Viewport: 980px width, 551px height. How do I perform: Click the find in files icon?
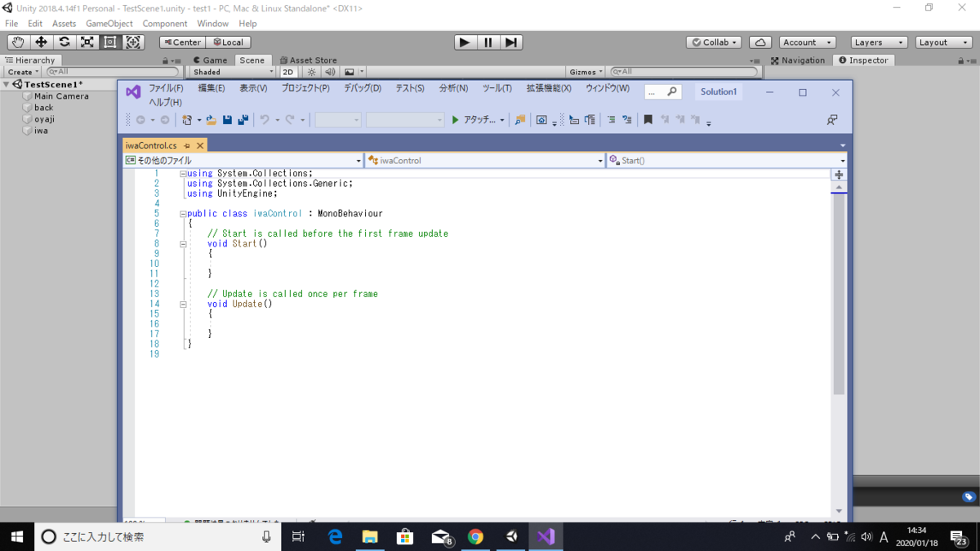click(x=519, y=120)
